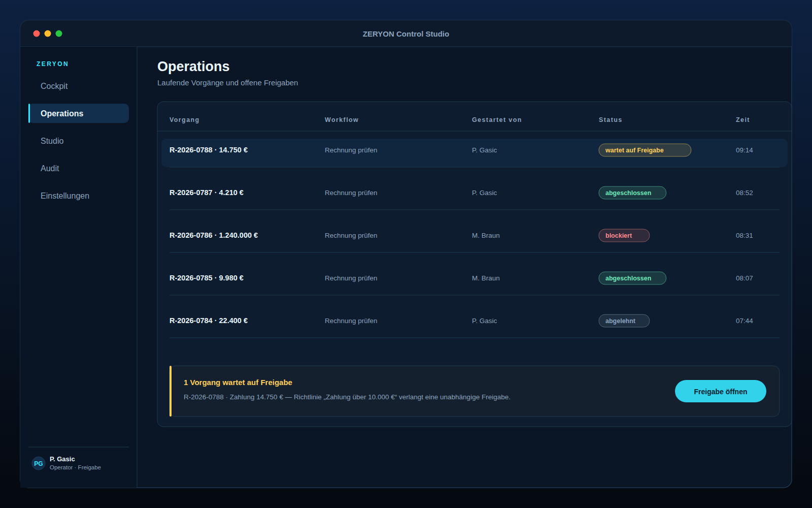Image resolution: width=812 pixels, height=508 pixels.
Task: Click the 08:31 time cell
Action: pyautogui.click(x=744, y=236)
